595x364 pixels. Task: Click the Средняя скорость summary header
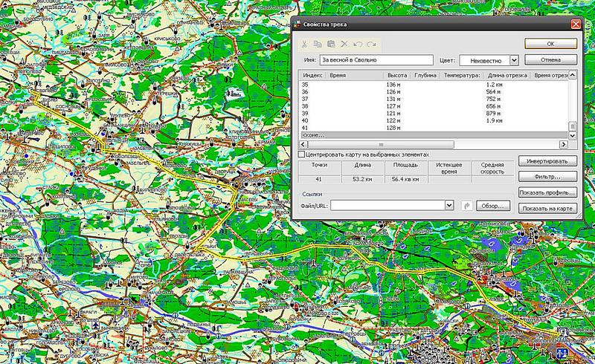pos(492,169)
